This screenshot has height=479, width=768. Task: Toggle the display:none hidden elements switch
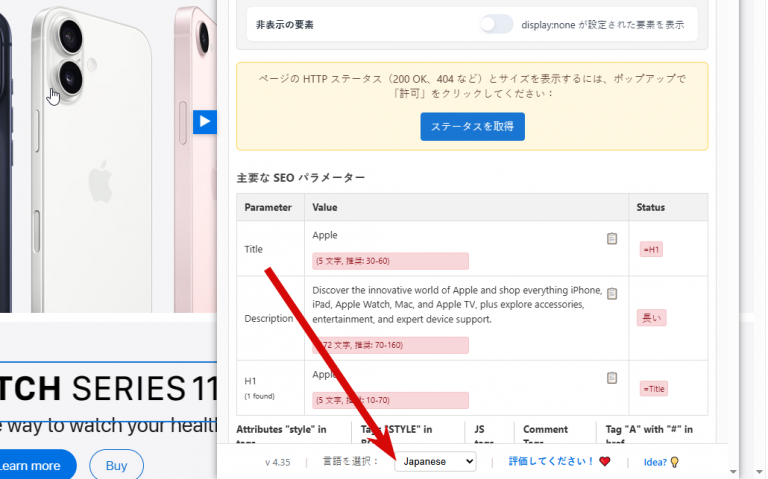[496, 24]
